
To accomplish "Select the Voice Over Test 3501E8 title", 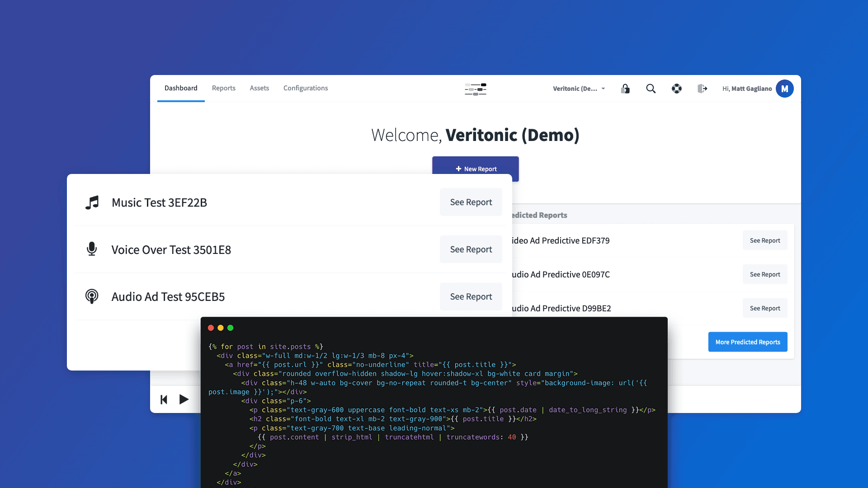I will (171, 250).
